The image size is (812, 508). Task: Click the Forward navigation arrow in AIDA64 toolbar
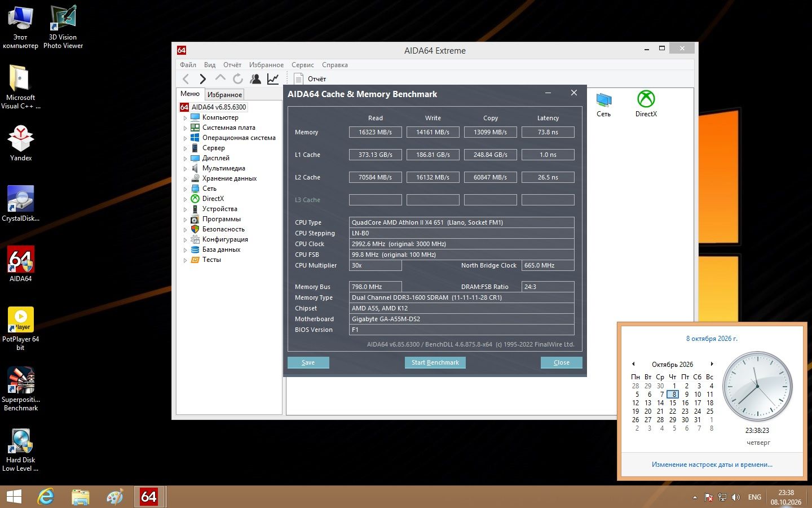(x=203, y=79)
